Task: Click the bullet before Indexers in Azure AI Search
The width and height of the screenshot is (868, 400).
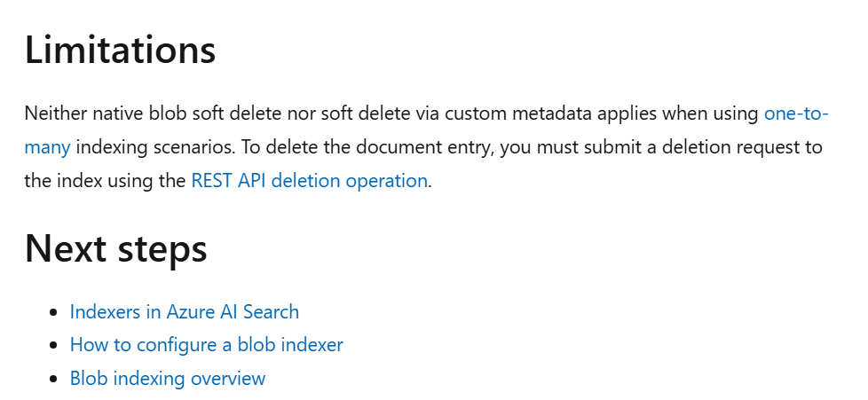Action: (x=53, y=312)
